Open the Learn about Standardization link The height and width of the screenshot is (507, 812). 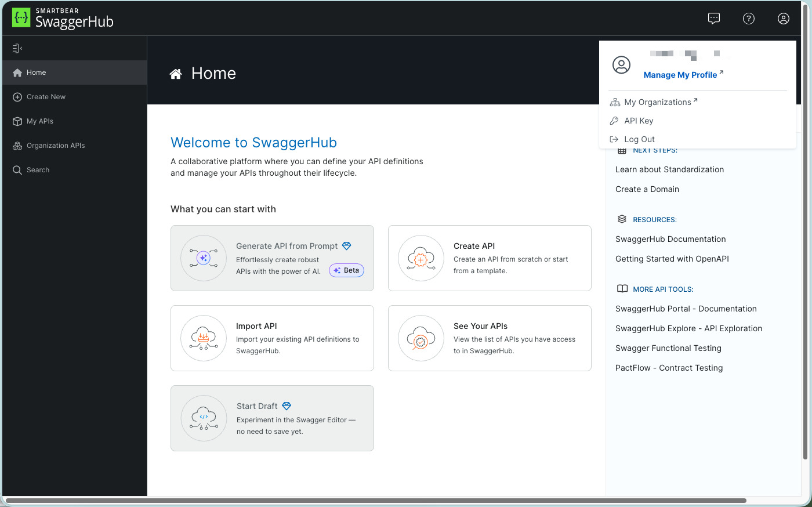point(669,169)
